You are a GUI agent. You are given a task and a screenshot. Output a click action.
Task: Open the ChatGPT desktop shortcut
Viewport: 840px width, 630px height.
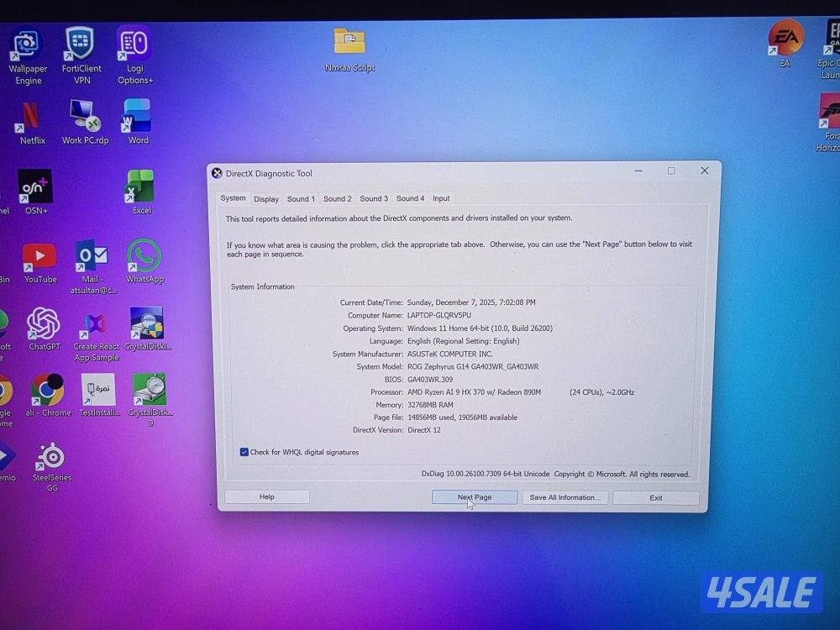point(43,324)
